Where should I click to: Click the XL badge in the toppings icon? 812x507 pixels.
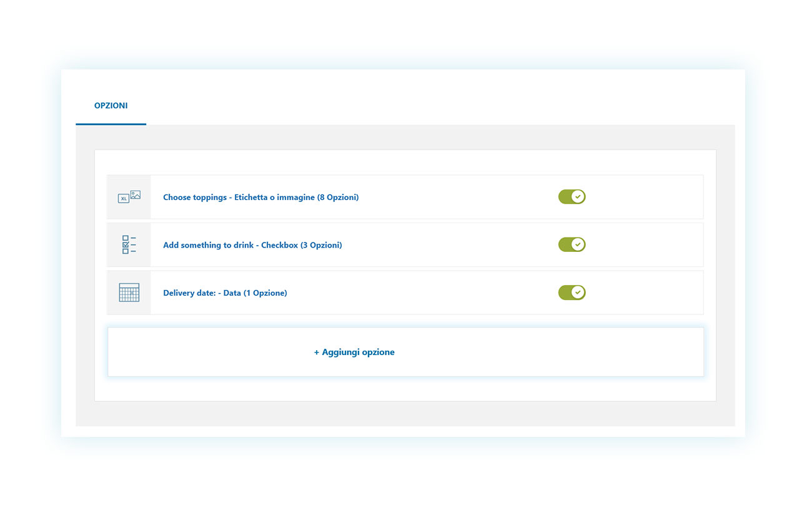point(124,199)
